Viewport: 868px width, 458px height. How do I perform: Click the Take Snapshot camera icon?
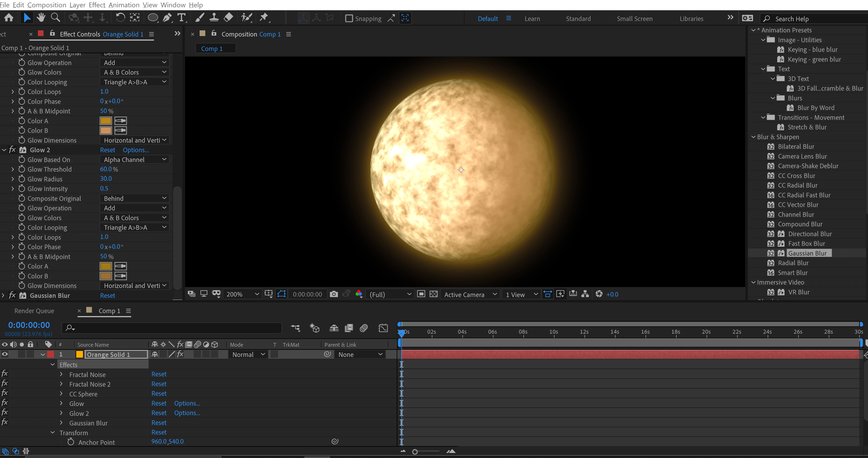coord(334,294)
